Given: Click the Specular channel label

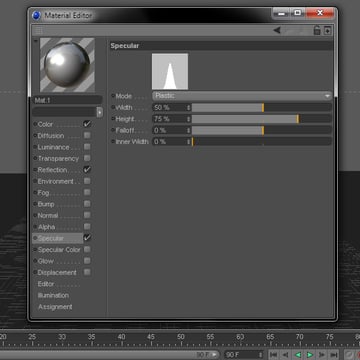Looking at the screenshot, I should pyautogui.click(x=51, y=238).
